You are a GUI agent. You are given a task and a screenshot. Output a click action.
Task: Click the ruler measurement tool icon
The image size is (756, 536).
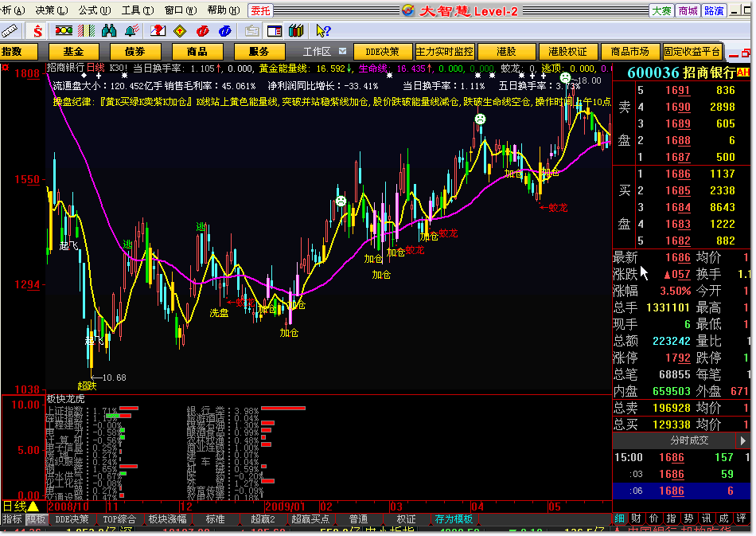[x=10, y=31]
